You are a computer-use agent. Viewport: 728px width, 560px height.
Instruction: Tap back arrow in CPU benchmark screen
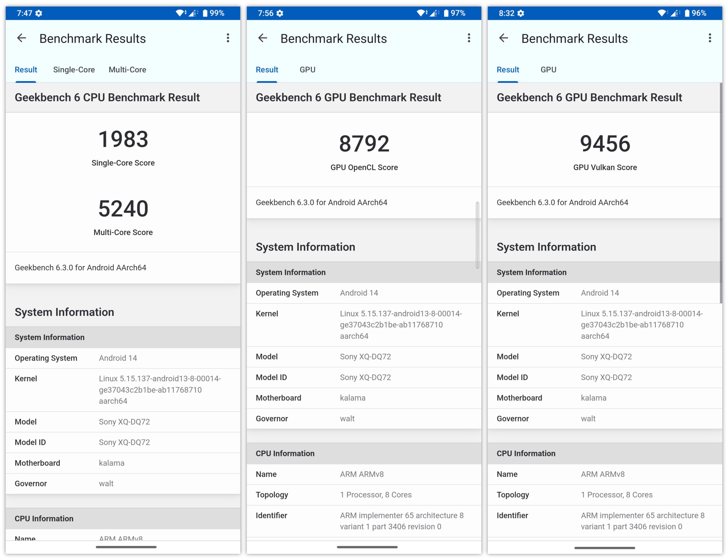click(22, 38)
